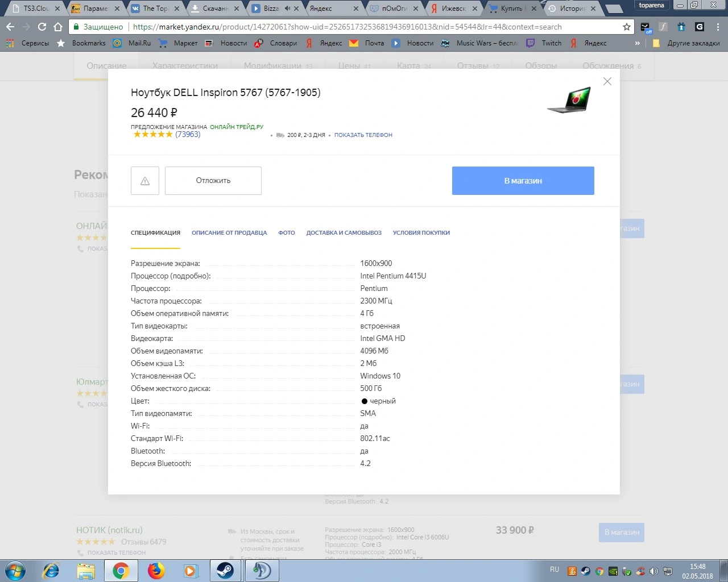Image resolution: width=728 pixels, height=582 pixels.
Task: Click the Windows 10 spec value
Action: point(380,376)
